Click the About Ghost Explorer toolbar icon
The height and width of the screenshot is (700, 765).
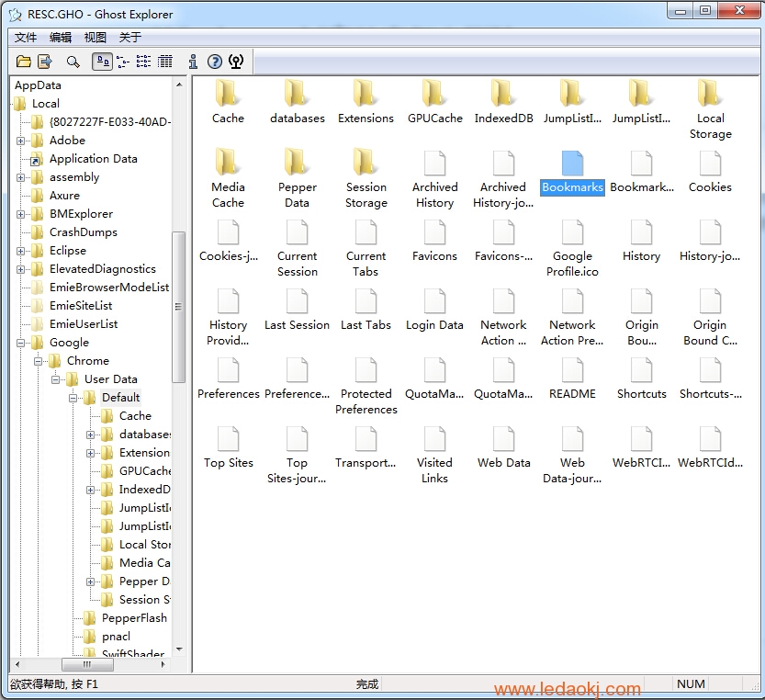pyautogui.click(x=236, y=62)
